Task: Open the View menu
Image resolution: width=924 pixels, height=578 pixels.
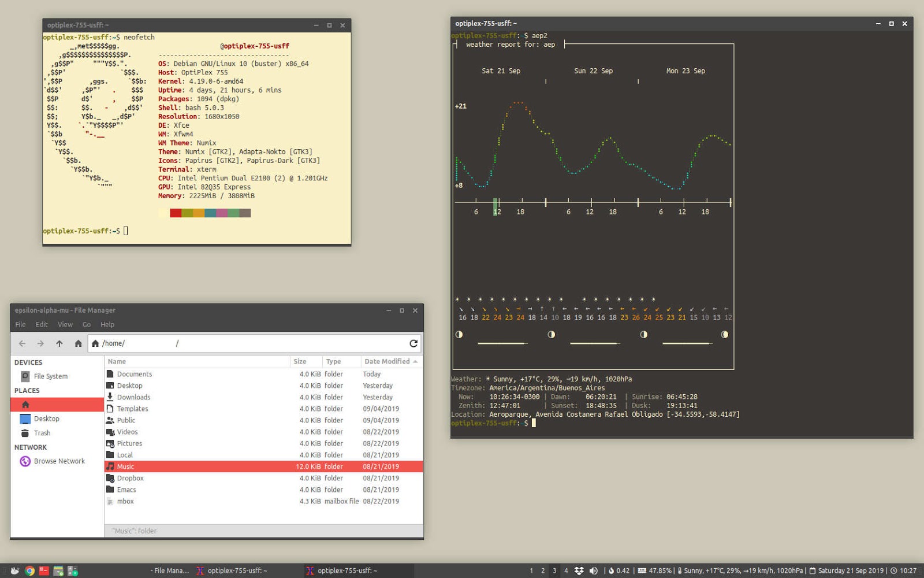Action: point(65,324)
